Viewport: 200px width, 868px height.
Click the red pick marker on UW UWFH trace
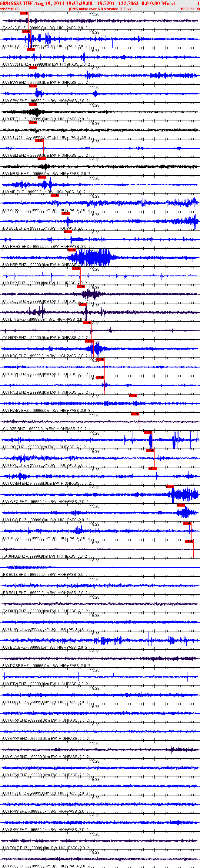(152, 468)
